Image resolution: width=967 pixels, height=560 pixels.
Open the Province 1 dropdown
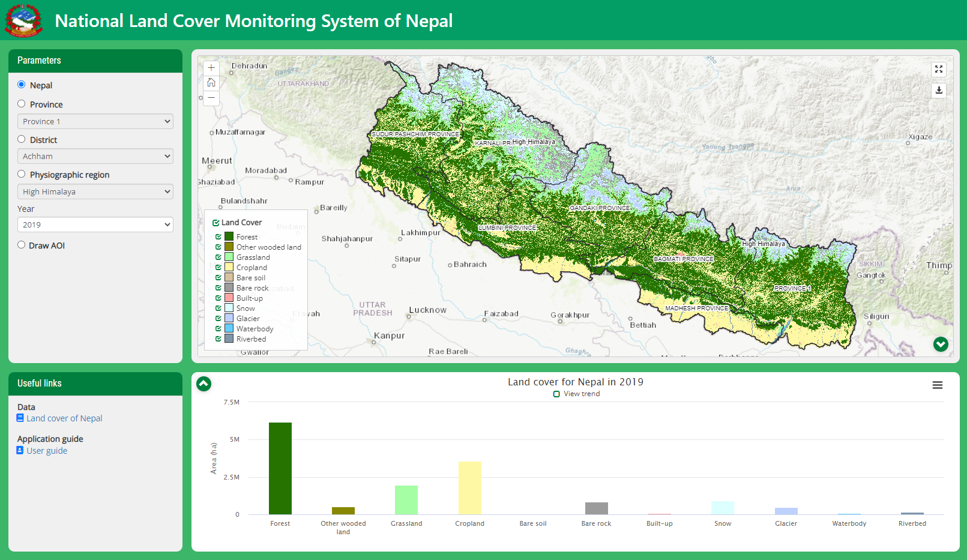coord(95,121)
